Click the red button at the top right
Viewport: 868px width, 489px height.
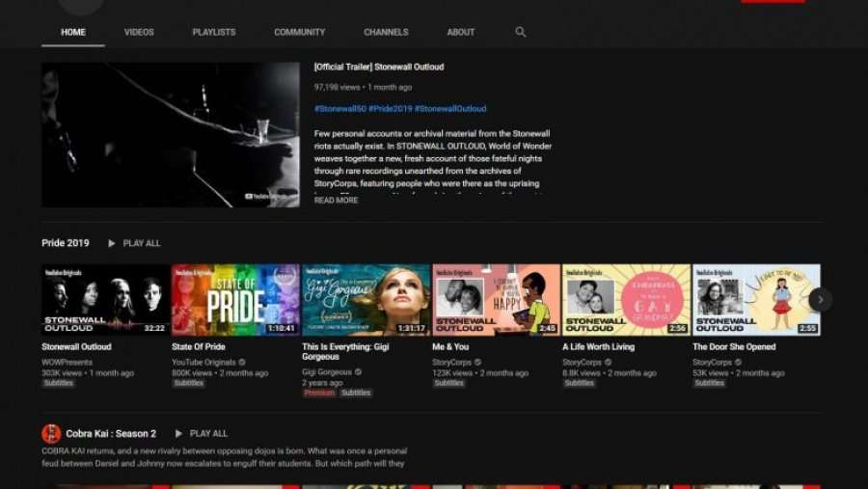[773, 2]
